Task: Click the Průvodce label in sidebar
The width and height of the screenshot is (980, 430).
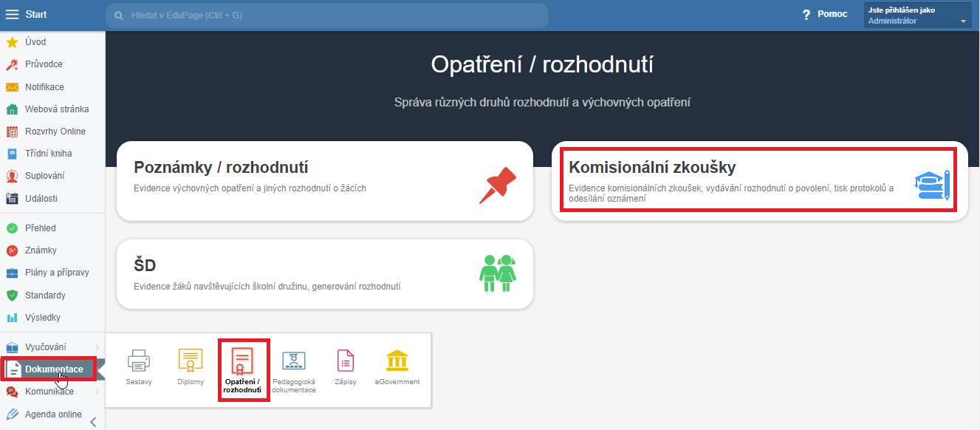Action: coord(44,64)
